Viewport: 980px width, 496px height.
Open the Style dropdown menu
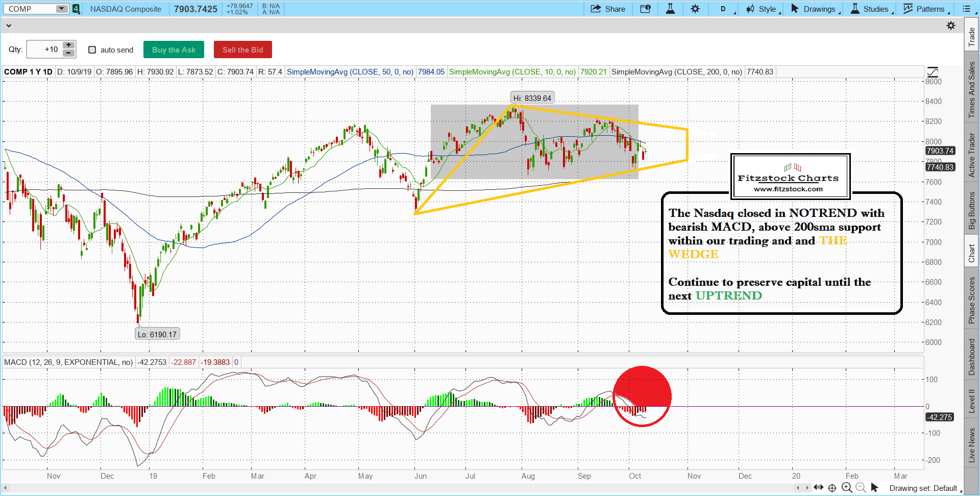[x=763, y=9]
